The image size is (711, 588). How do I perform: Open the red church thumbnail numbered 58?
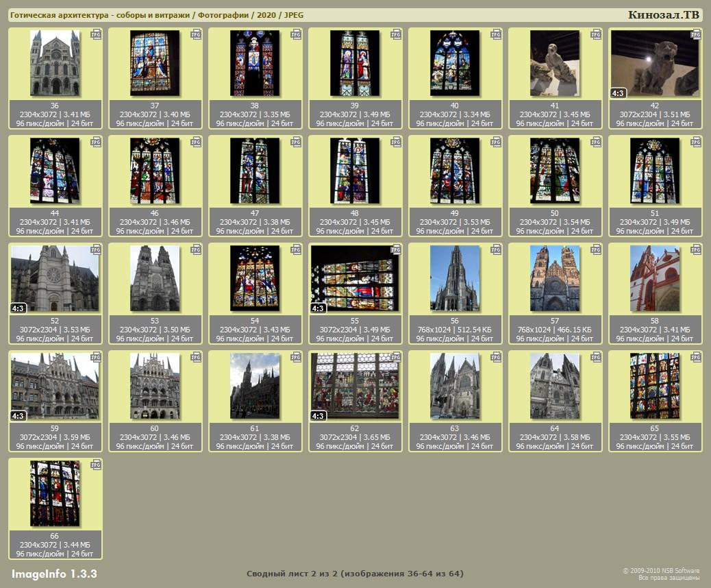655,278
